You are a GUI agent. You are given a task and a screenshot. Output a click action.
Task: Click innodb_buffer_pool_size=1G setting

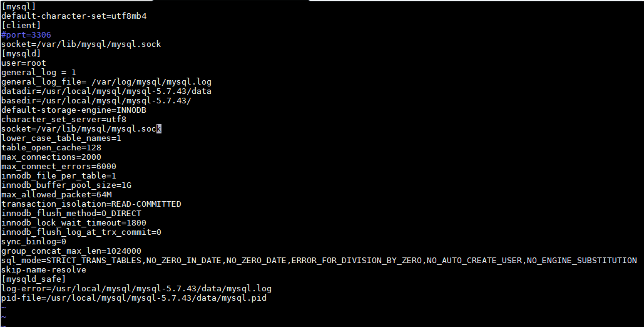[x=66, y=185]
